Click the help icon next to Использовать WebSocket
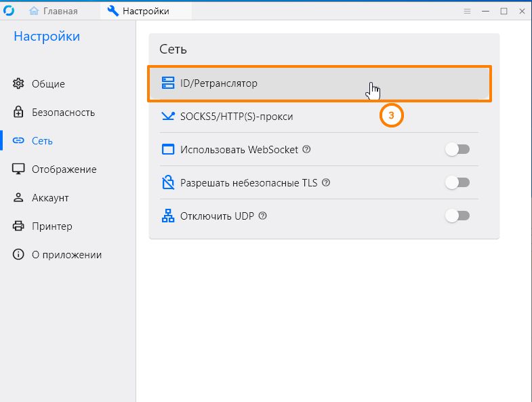 coord(306,149)
